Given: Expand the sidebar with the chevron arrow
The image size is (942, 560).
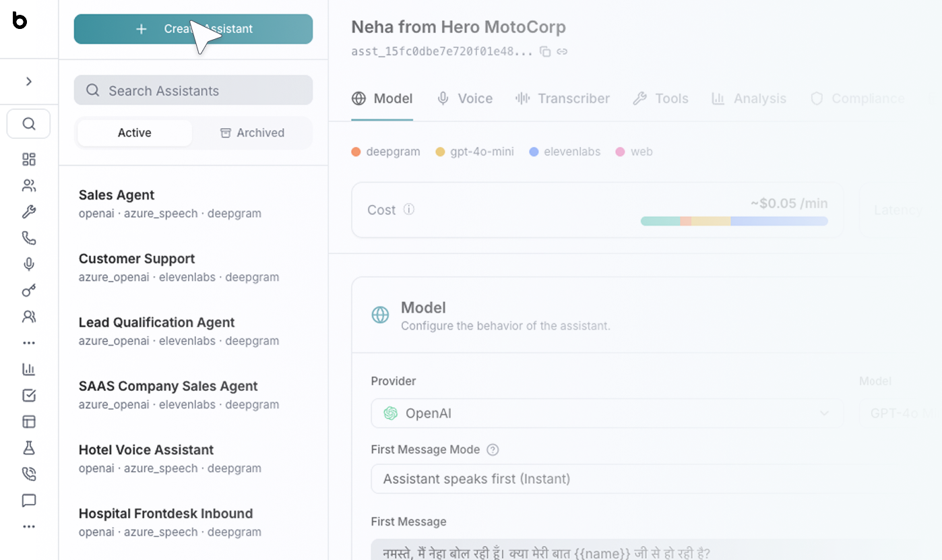Looking at the screenshot, I should tap(29, 82).
